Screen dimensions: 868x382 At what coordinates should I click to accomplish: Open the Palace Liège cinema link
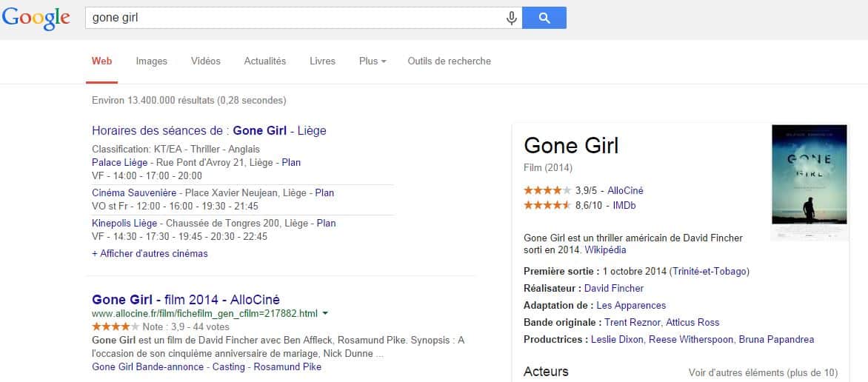[x=119, y=162]
